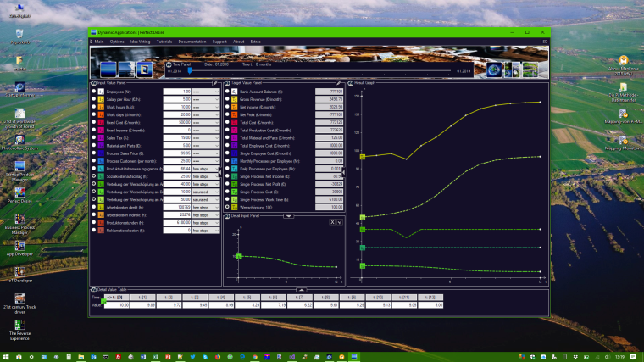
Task: Select Wertschöpfung 100 radio button
Action: [x=227, y=207]
